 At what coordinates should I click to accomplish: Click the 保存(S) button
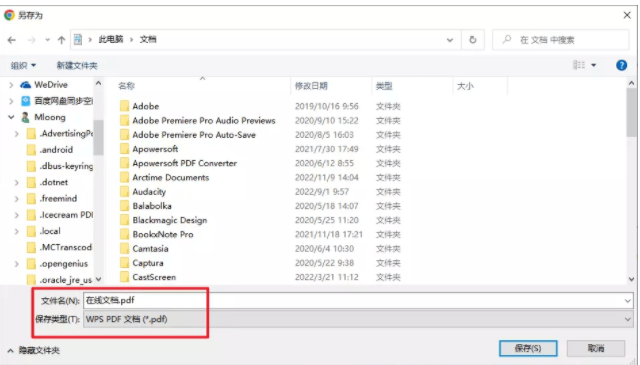pyautogui.click(x=528, y=348)
